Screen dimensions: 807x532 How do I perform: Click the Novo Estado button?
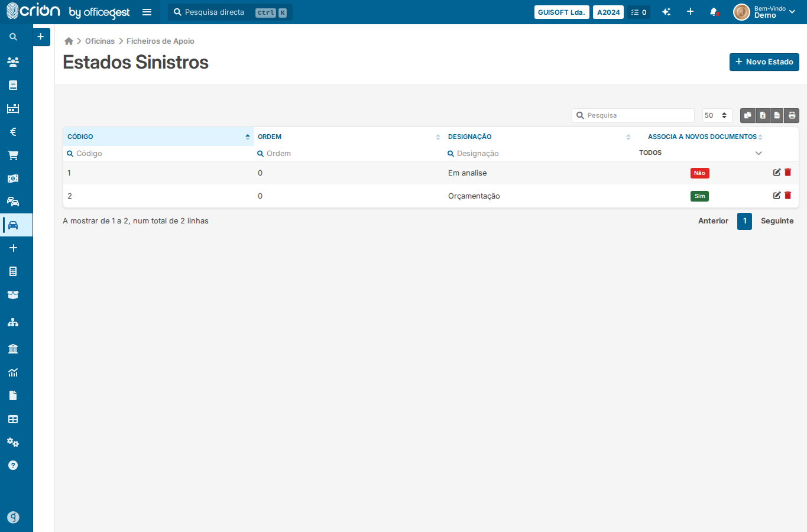tap(764, 62)
